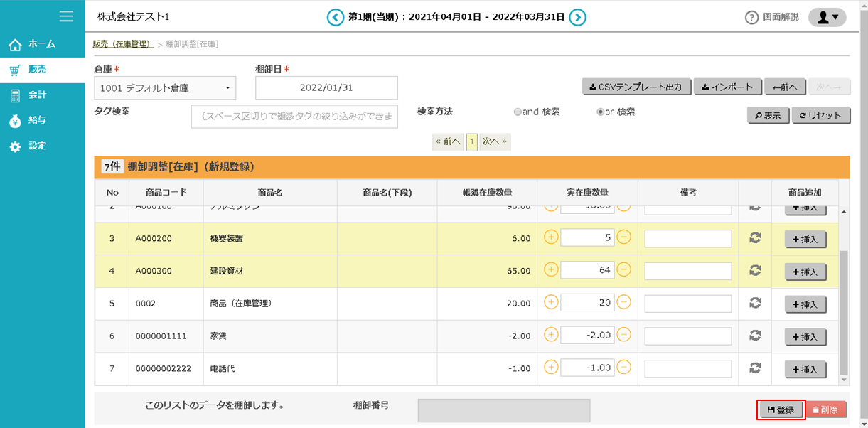The width and height of the screenshot is (868, 428).
Task: Select the and 検索 radio button
Action: tap(518, 112)
